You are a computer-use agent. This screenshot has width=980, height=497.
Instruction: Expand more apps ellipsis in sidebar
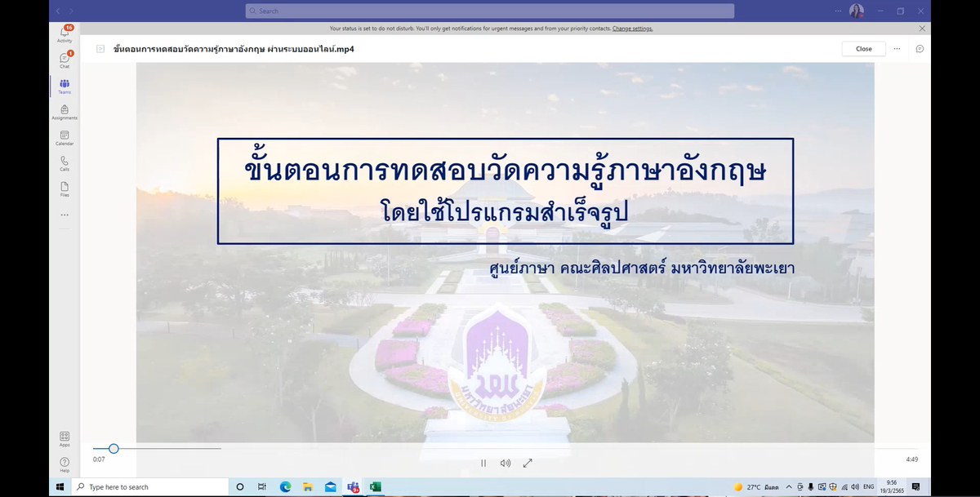(x=65, y=215)
